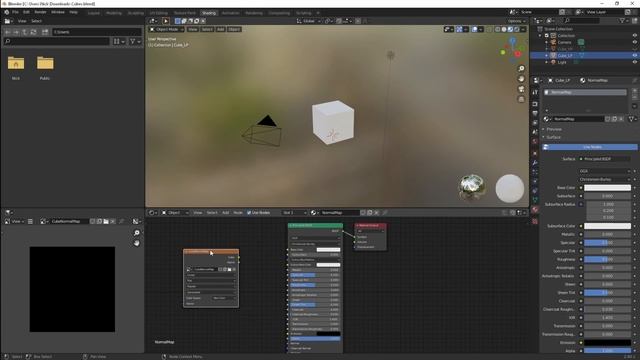The image size is (640, 360).
Task: Open the GGX distribution dropdown in properties
Action: pyautogui.click(x=605, y=171)
